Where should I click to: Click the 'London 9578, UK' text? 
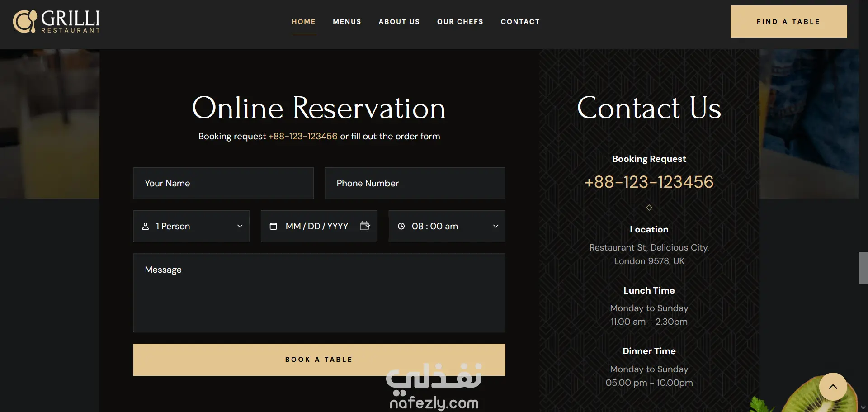pos(649,261)
